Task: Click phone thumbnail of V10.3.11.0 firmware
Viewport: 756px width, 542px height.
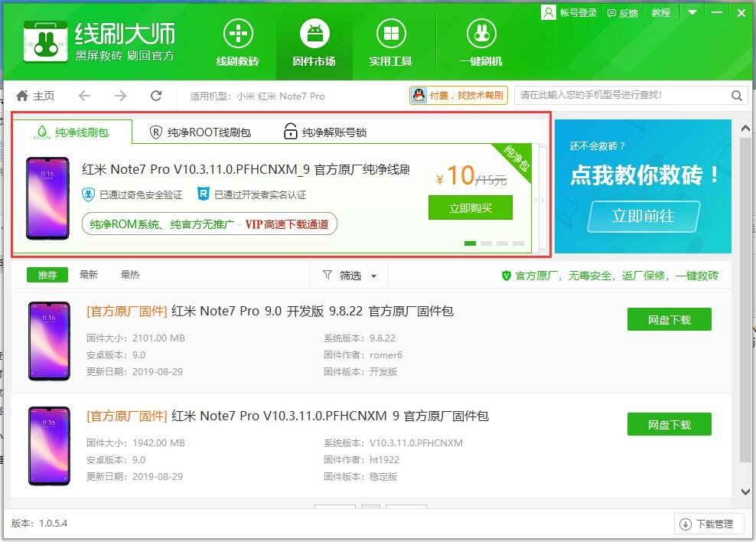Action: tap(49, 446)
